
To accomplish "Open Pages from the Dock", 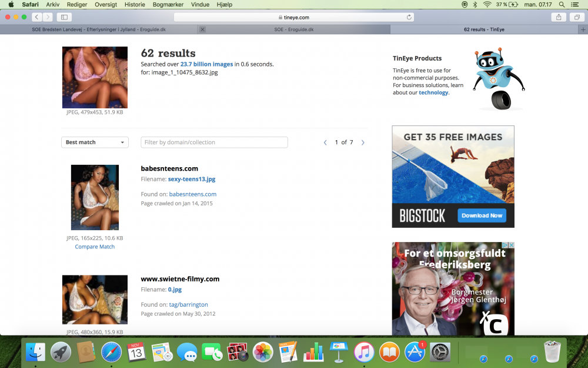I will (288, 352).
